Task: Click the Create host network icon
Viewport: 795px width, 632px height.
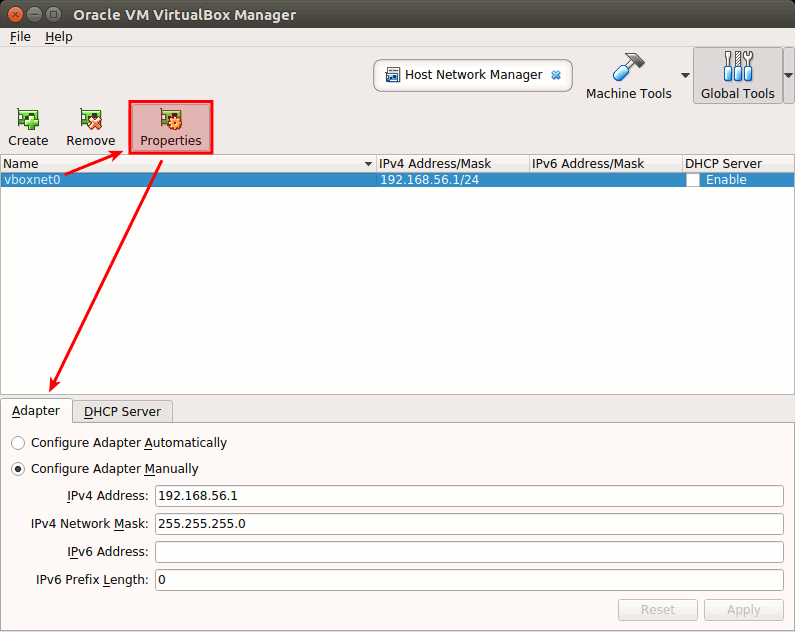Action: pos(28,120)
